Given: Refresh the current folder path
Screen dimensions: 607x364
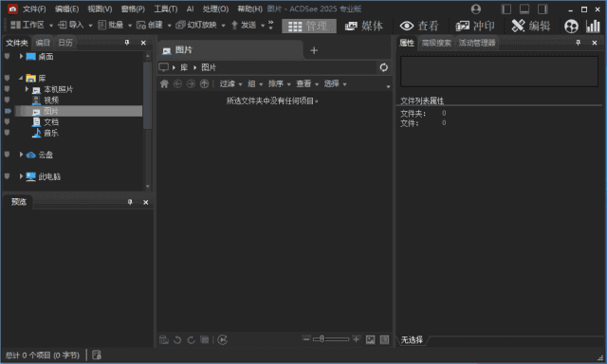Looking at the screenshot, I should (383, 67).
